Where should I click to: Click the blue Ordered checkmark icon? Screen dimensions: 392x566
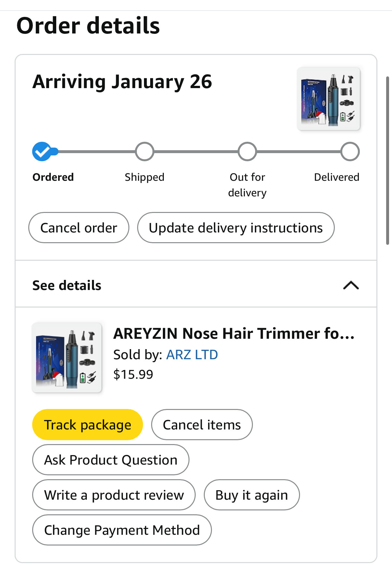42,151
